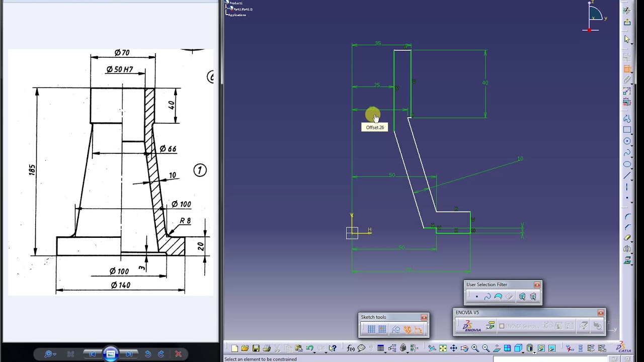Close the ENOVIA V5 toolbar
The height and width of the screenshot is (362, 644).
click(601, 313)
